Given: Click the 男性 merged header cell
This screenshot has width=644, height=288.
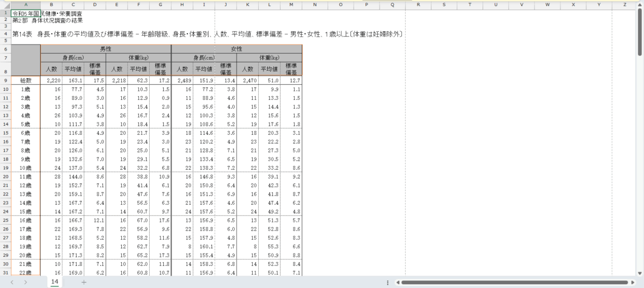Looking at the screenshot, I should coord(106,49).
